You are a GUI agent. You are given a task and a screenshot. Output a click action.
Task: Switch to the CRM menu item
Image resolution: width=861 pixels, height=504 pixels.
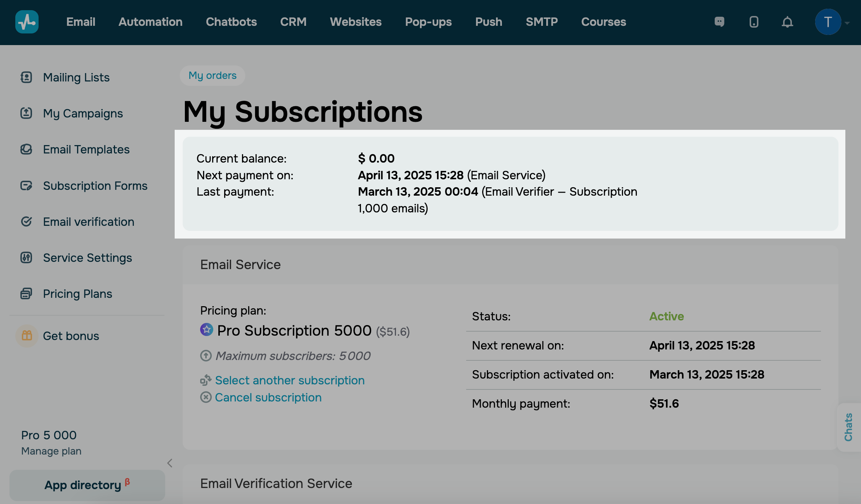pyautogui.click(x=293, y=22)
